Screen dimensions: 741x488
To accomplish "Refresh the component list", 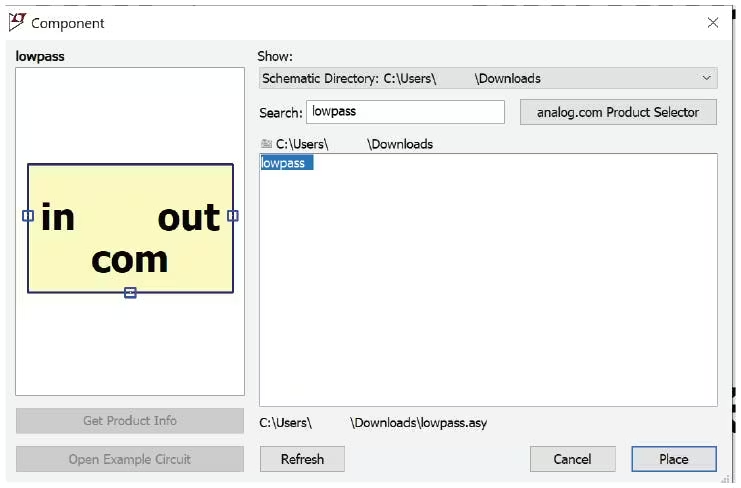I will 302,459.
